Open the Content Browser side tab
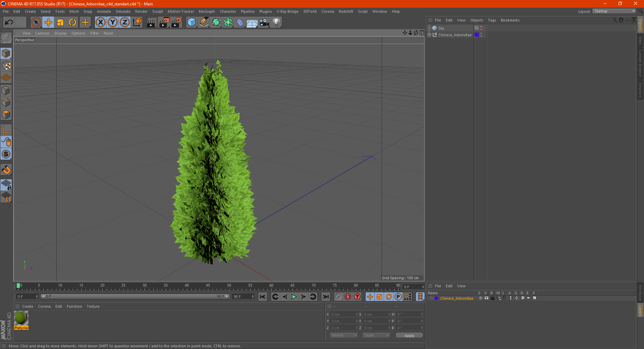 640,63
